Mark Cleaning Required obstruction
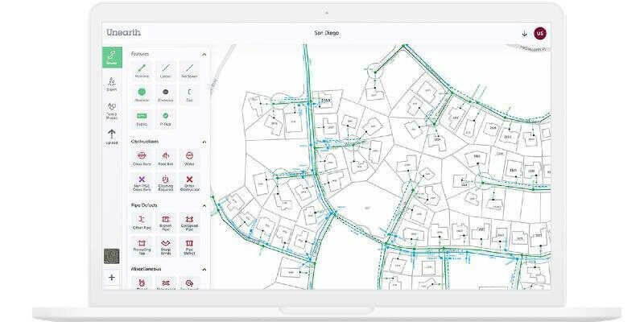This screenshot has height=322, width=644. pos(166,183)
